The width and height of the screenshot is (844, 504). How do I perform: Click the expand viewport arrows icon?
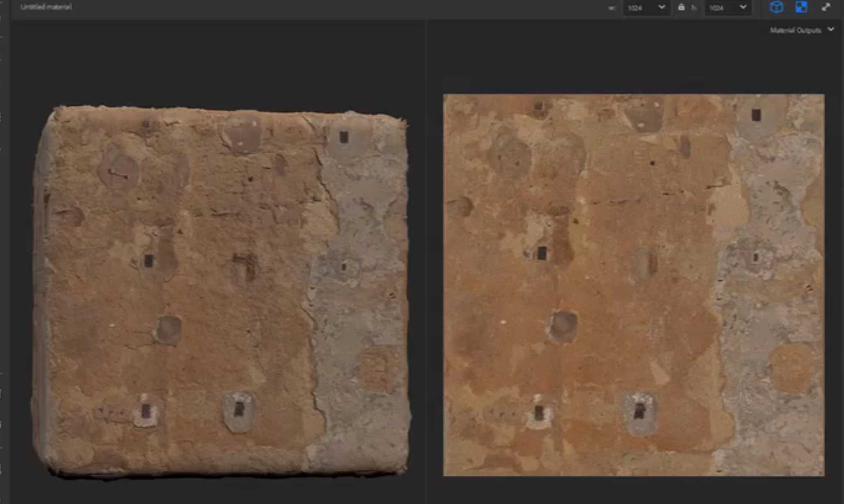[826, 7]
